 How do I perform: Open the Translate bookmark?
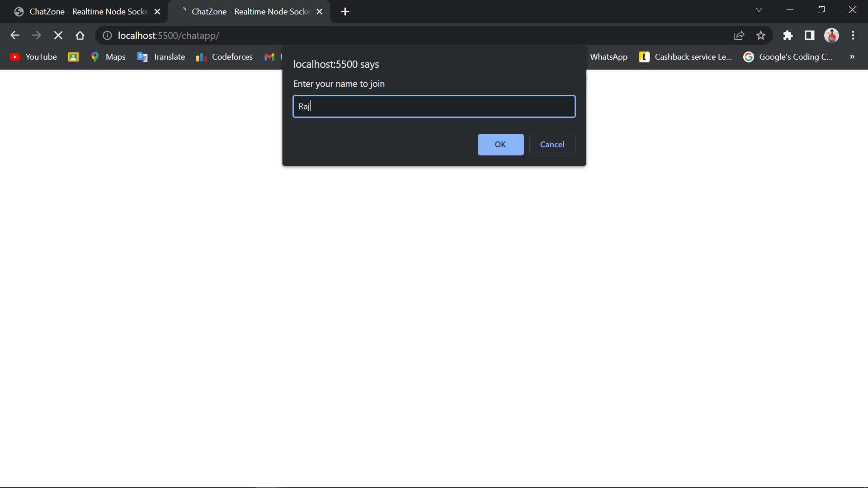point(161,57)
